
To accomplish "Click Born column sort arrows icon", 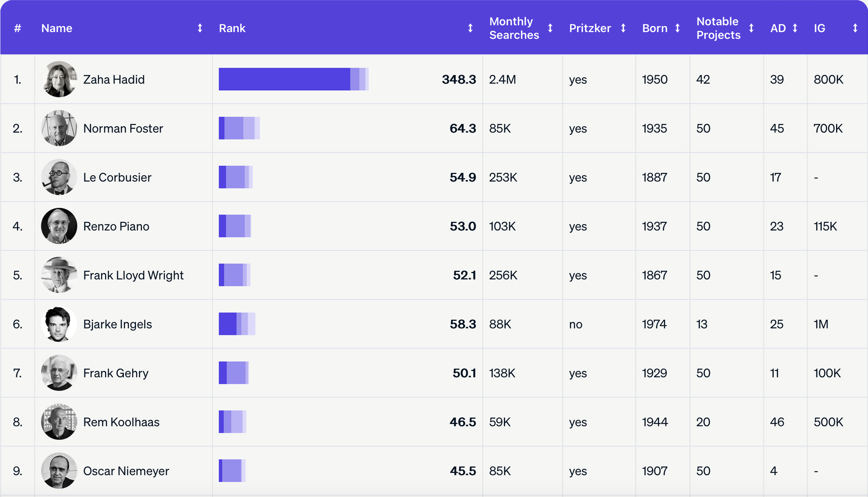I will [x=677, y=28].
